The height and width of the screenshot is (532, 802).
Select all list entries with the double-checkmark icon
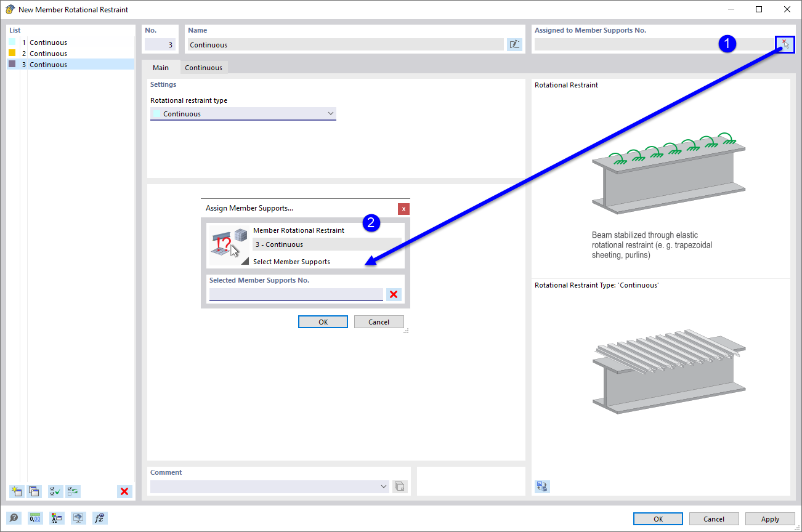coord(55,491)
